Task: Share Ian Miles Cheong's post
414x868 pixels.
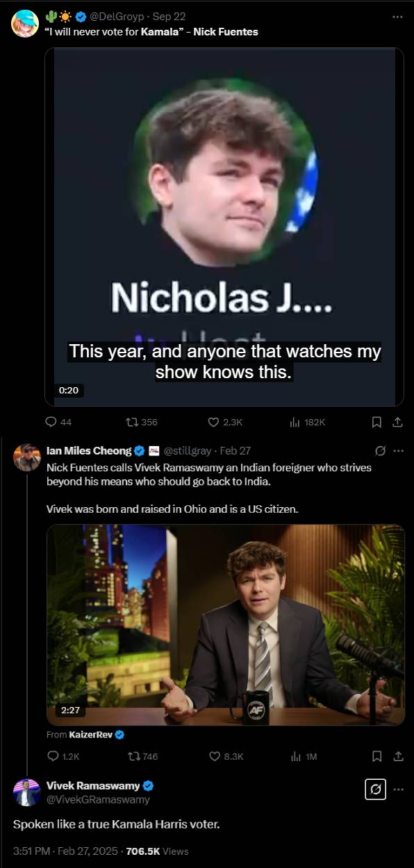Action: (397, 756)
